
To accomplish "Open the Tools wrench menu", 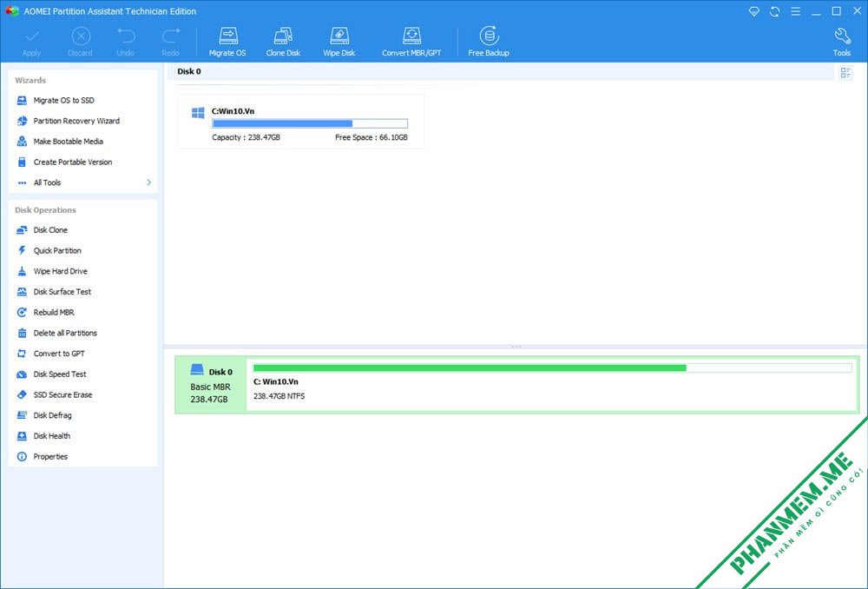I will tap(842, 42).
